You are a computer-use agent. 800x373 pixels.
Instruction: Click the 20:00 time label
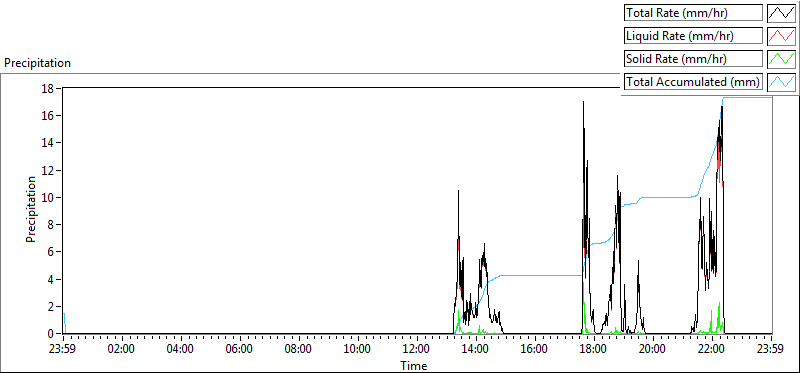[x=653, y=350]
